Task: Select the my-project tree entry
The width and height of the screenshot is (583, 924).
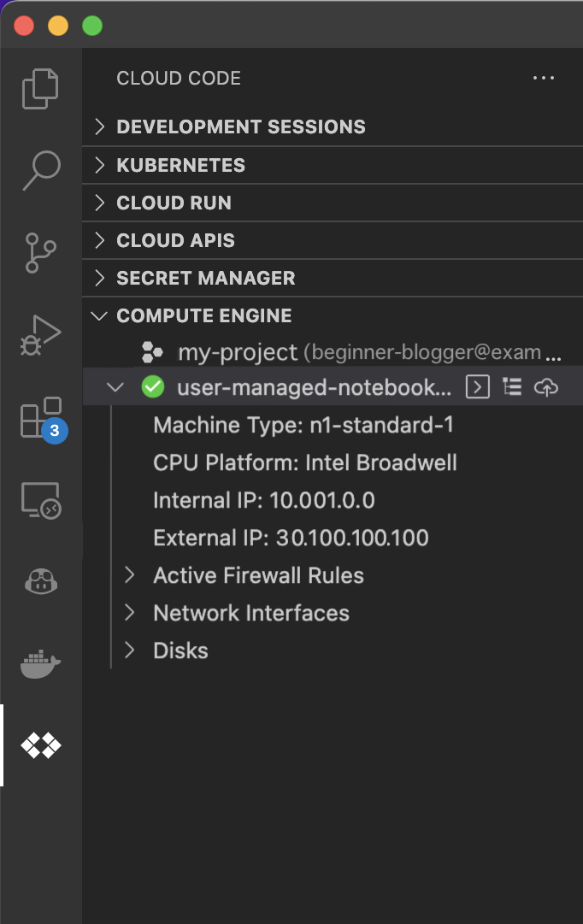Action: [x=237, y=351]
